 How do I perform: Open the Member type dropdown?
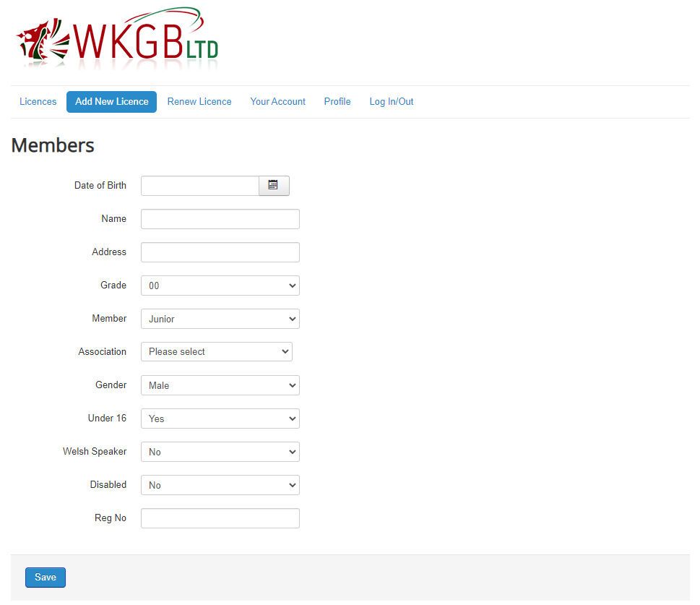point(220,319)
